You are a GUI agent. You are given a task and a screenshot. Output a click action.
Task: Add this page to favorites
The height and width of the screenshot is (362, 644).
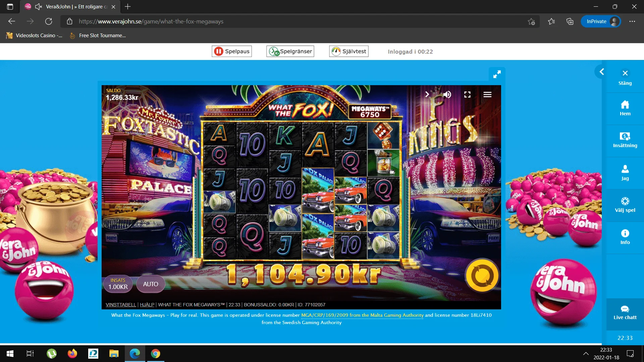531,21
